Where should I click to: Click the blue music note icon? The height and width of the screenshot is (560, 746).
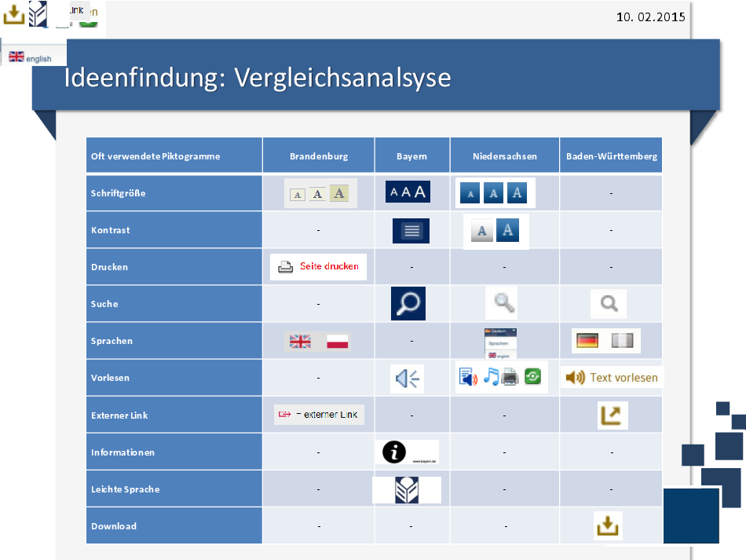pyautogui.click(x=491, y=377)
